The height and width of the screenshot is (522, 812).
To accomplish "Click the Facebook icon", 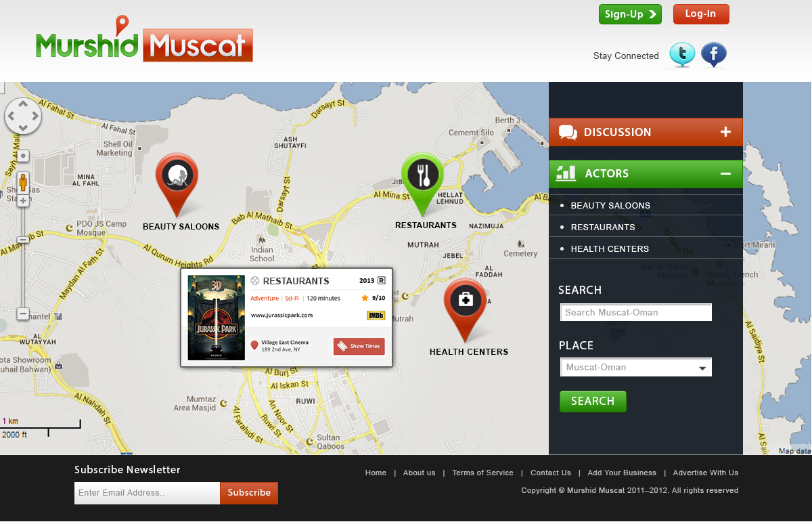I will (x=713, y=55).
